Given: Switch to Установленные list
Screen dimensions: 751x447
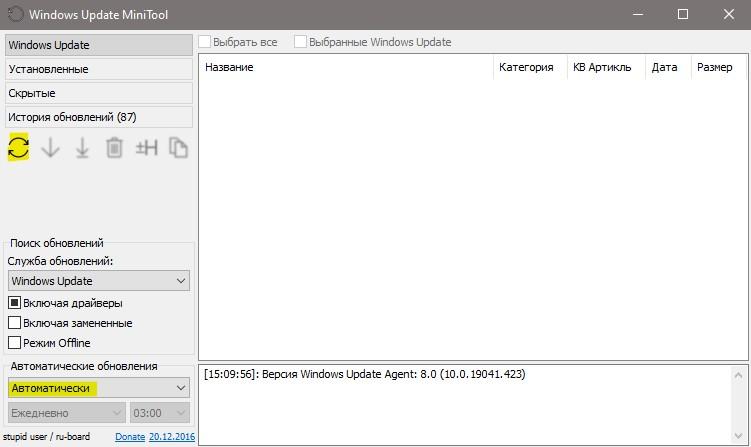Looking at the screenshot, I should tap(99, 69).
